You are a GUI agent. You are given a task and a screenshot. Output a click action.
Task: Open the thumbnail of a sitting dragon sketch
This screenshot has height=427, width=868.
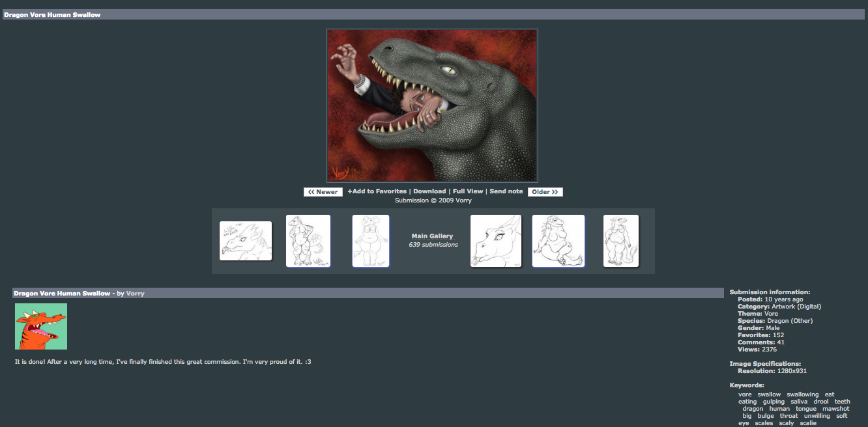click(x=558, y=241)
